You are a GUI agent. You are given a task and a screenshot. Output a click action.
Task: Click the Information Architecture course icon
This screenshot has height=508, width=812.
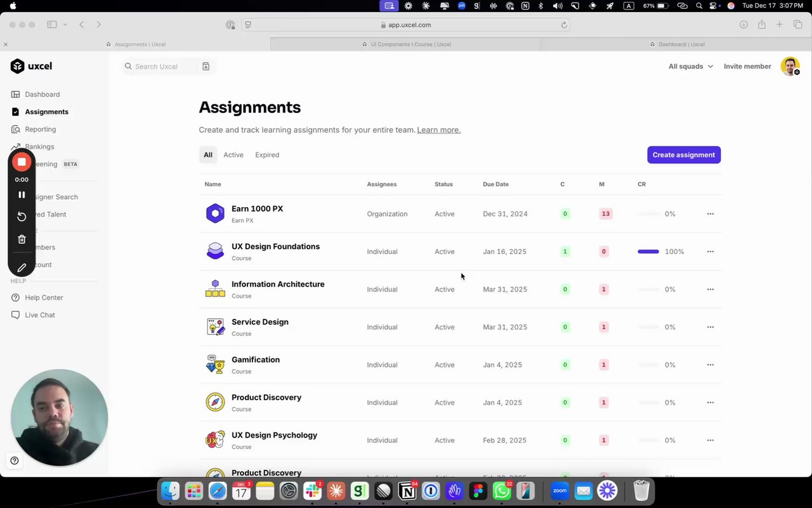(x=215, y=289)
